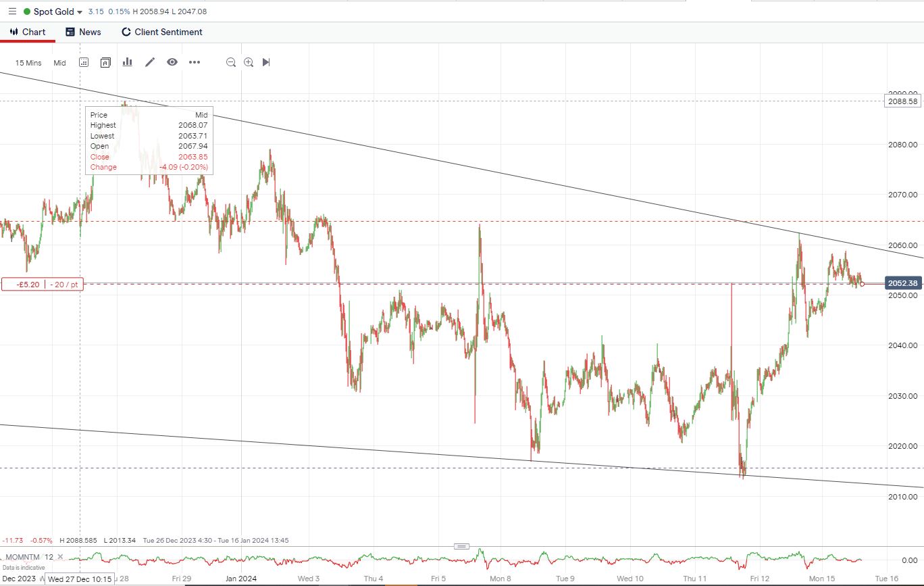
Task: Zoom out using the minus magnifier
Action: click(x=231, y=62)
